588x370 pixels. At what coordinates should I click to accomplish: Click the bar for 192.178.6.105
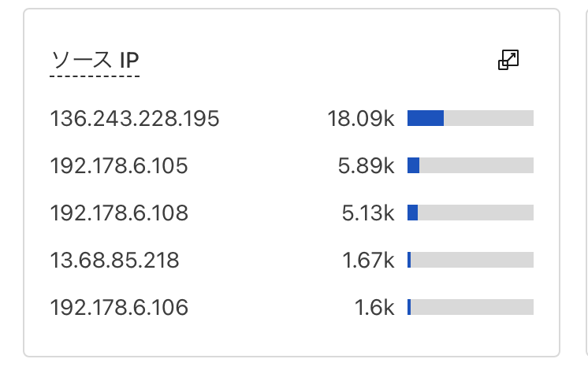click(x=471, y=165)
